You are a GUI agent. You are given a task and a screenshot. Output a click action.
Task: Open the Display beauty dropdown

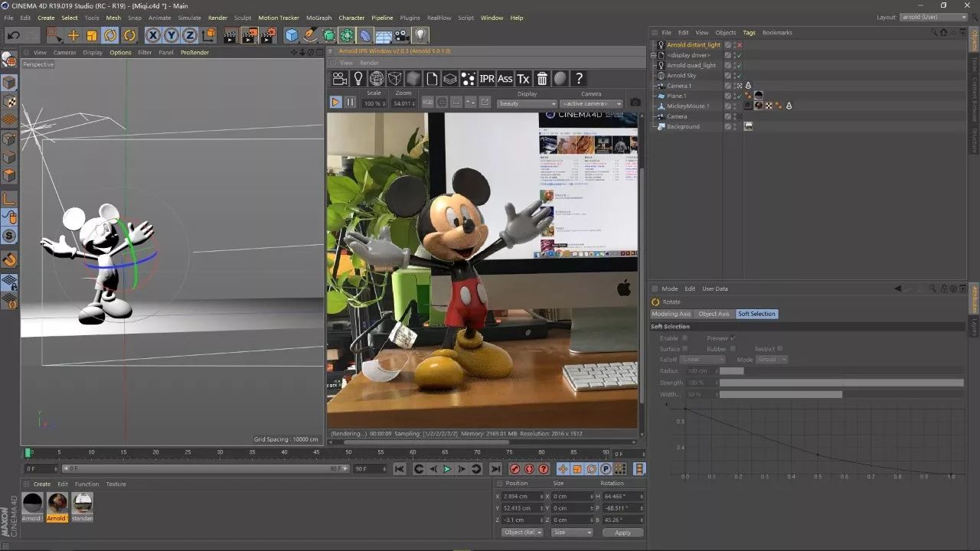pyautogui.click(x=528, y=103)
